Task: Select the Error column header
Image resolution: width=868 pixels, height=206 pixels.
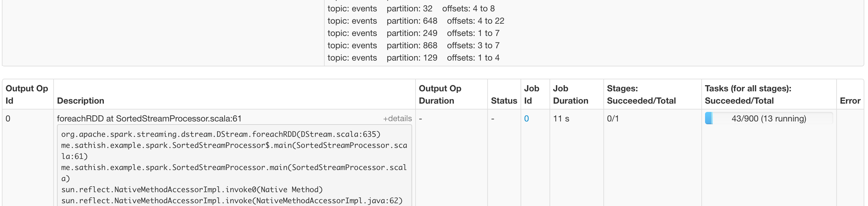Action: (x=850, y=101)
